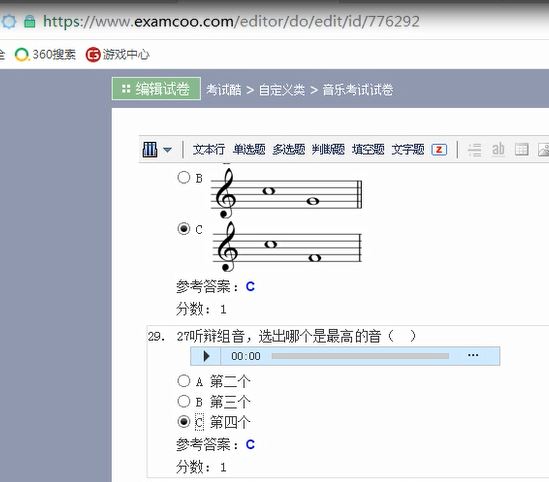Click the table insert icon in toolbar

pyautogui.click(x=521, y=150)
